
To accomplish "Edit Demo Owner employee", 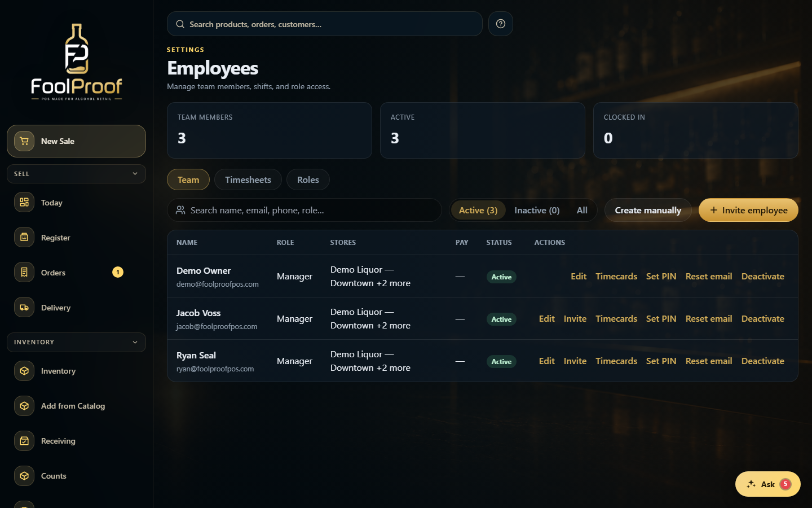I will (579, 276).
